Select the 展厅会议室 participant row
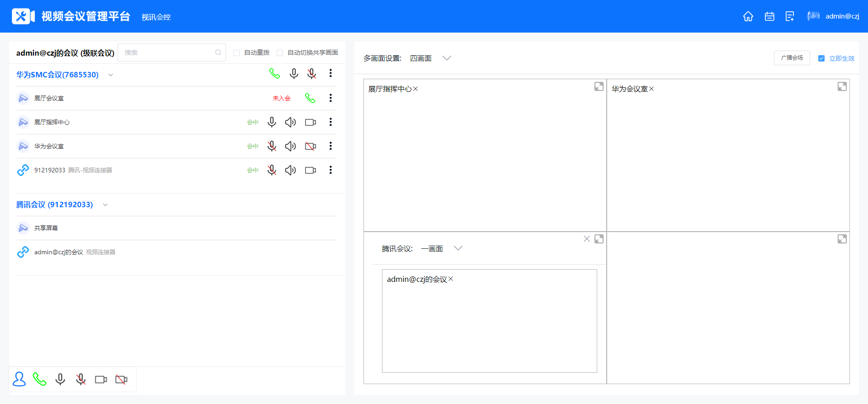Viewport: 868px width, 404px height. pyautogui.click(x=176, y=98)
